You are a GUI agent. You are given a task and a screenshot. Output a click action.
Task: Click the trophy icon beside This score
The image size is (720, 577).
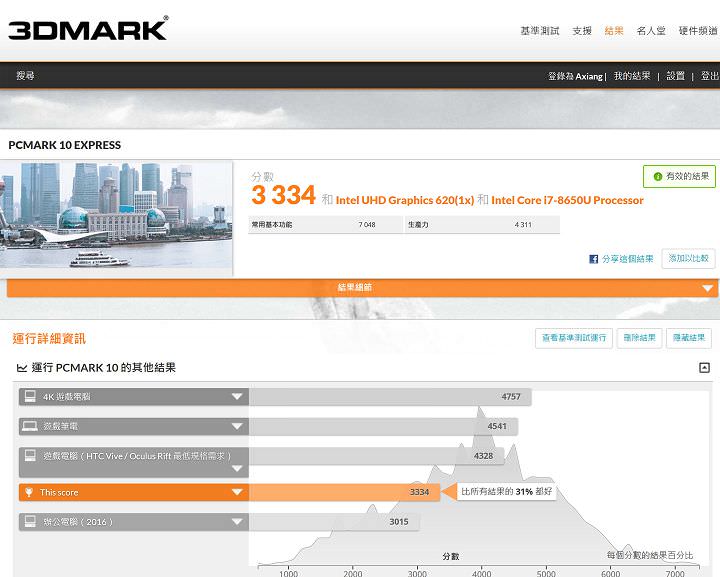click(x=30, y=492)
